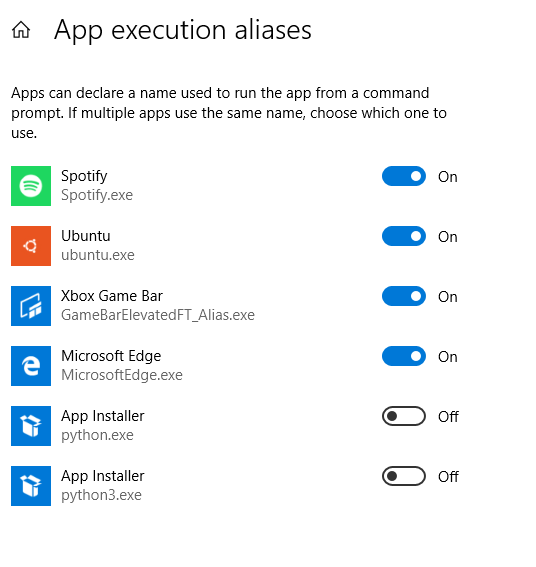This screenshot has height=567, width=536.
Task: Switch off the MicrosoftEdge.exe alias
Action: coord(404,356)
